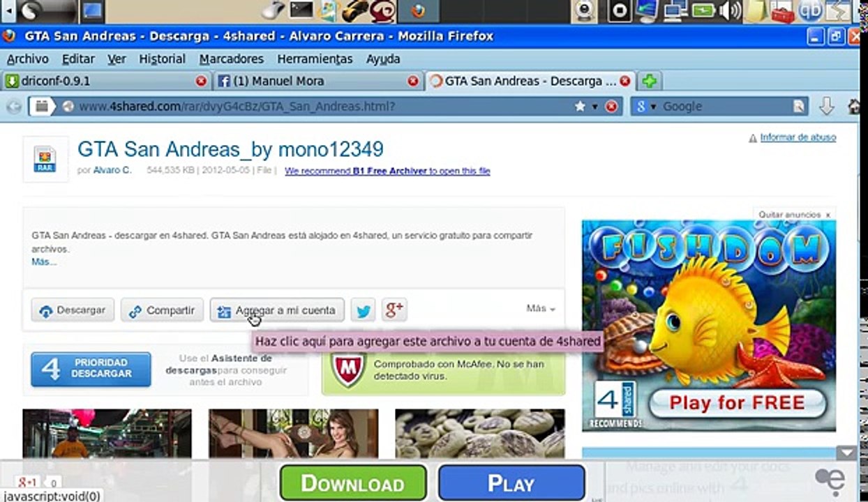Open the Historial menu

(x=162, y=59)
